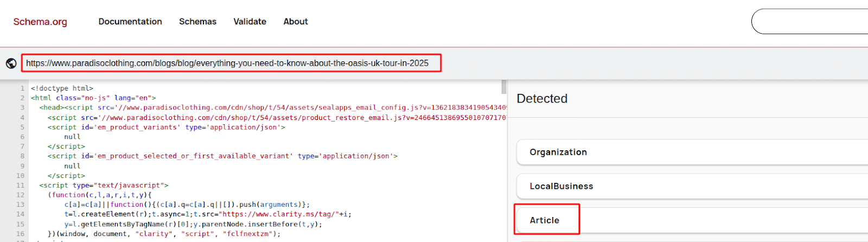
Task: Click the em_product_selected_or_first_available_variant line
Action: (222, 156)
